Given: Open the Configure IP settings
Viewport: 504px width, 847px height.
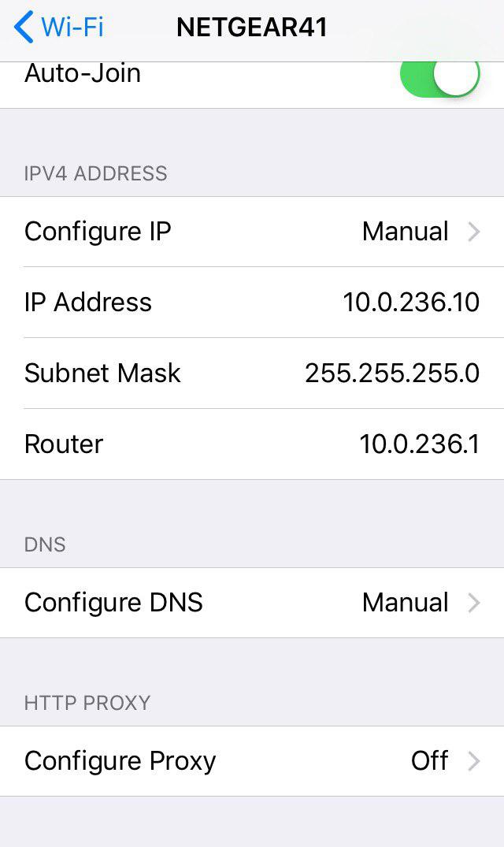Looking at the screenshot, I should pyautogui.click(x=252, y=232).
